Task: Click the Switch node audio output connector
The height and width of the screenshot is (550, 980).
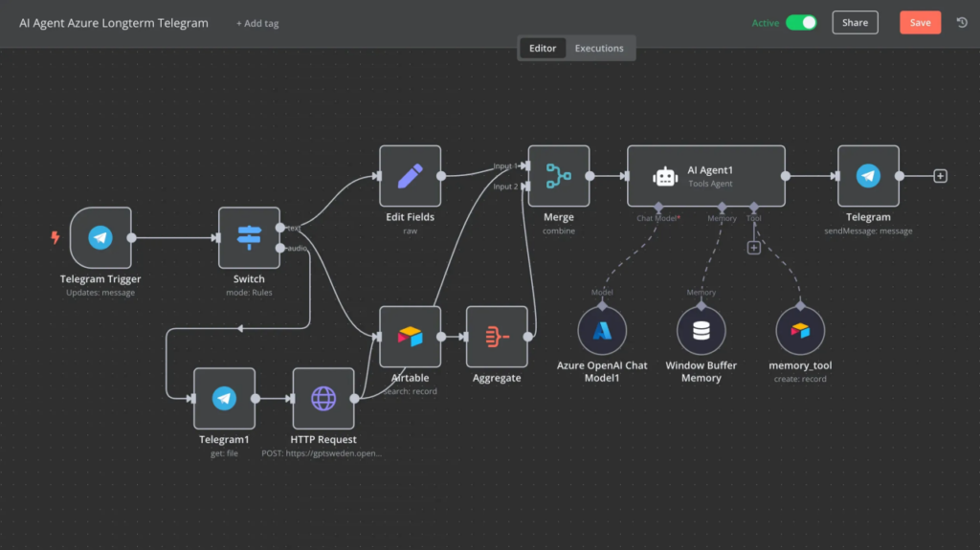Action: tap(280, 248)
